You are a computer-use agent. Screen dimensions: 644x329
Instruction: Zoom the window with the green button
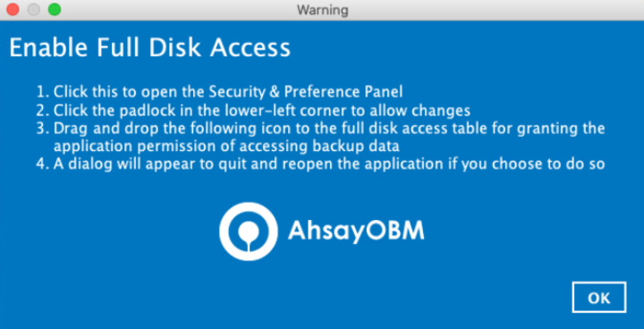click(x=55, y=9)
